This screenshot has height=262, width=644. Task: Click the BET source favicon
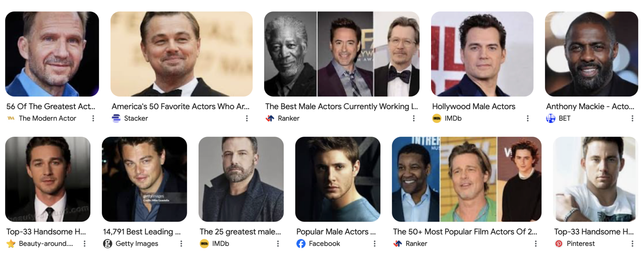[x=550, y=118]
